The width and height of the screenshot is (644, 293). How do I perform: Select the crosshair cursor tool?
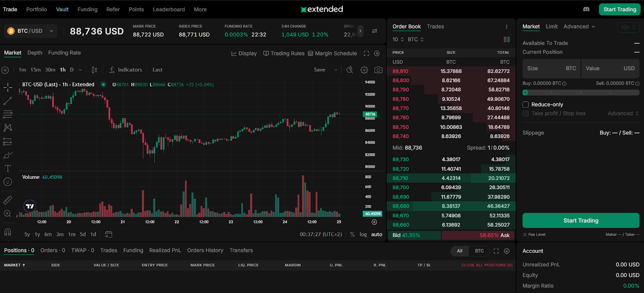(8, 88)
